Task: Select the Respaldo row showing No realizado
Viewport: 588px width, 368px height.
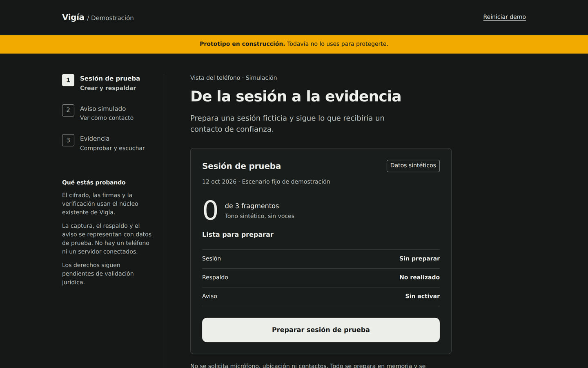Action: pyautogui.click(x=321, y=278)
